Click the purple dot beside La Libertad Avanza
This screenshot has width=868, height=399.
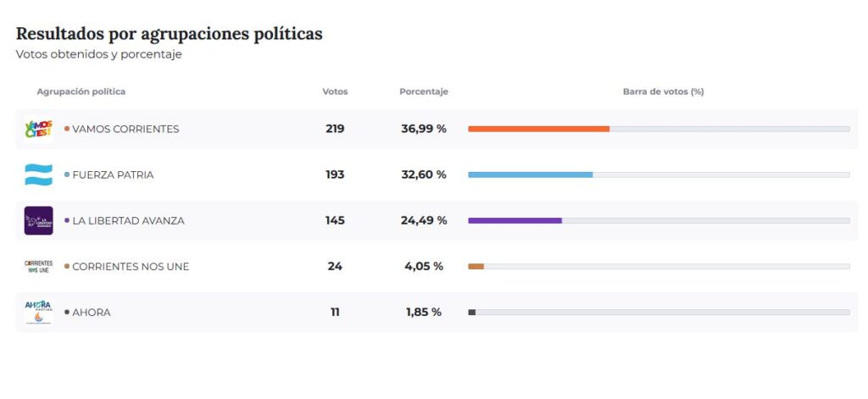67,220
